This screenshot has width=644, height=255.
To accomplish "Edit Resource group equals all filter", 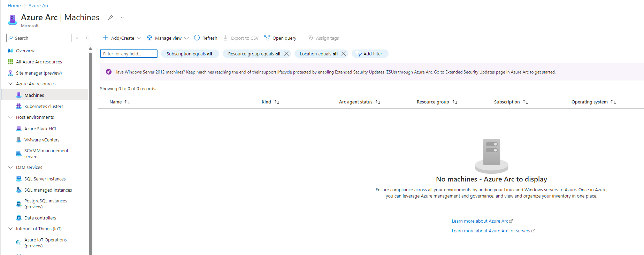I will point(254,54).
